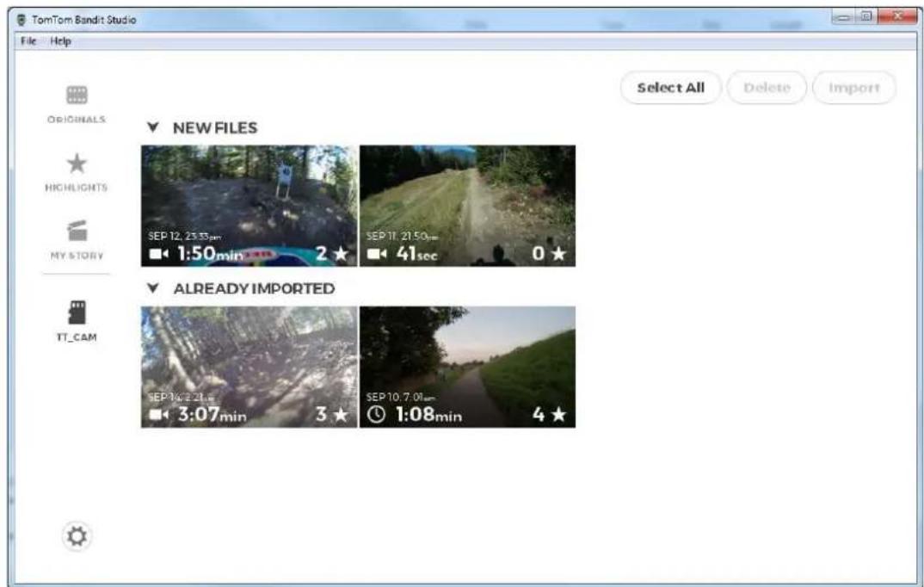
Task: Minimize the Bandit Studio window
Action: tap(844, 17)
